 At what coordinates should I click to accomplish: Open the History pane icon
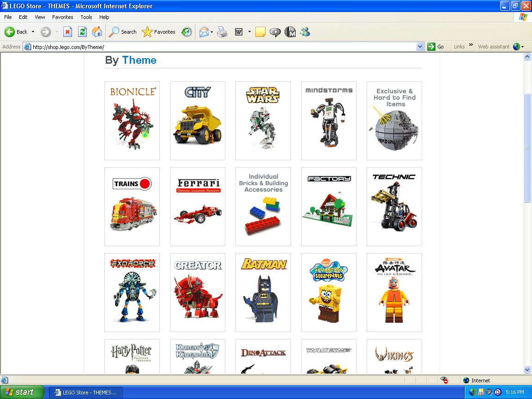pyautogui.click(x=187, y=32)
